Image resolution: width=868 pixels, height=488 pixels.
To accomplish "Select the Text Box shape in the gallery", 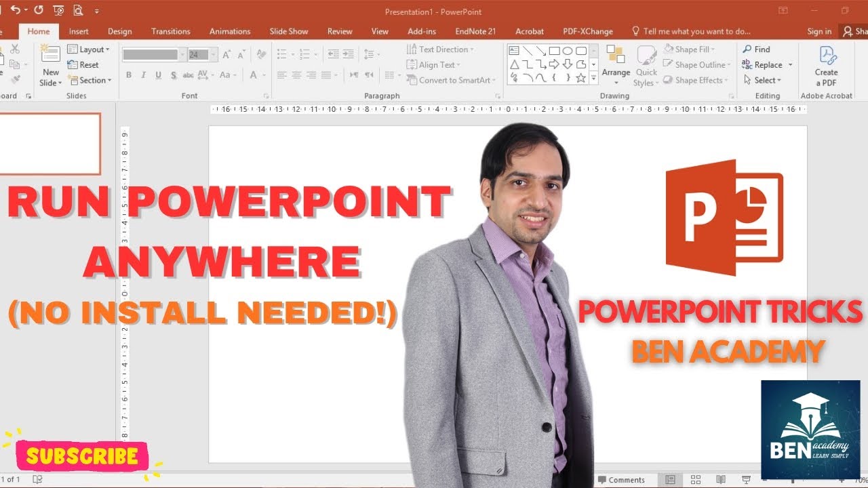I will tap(513, 51).
